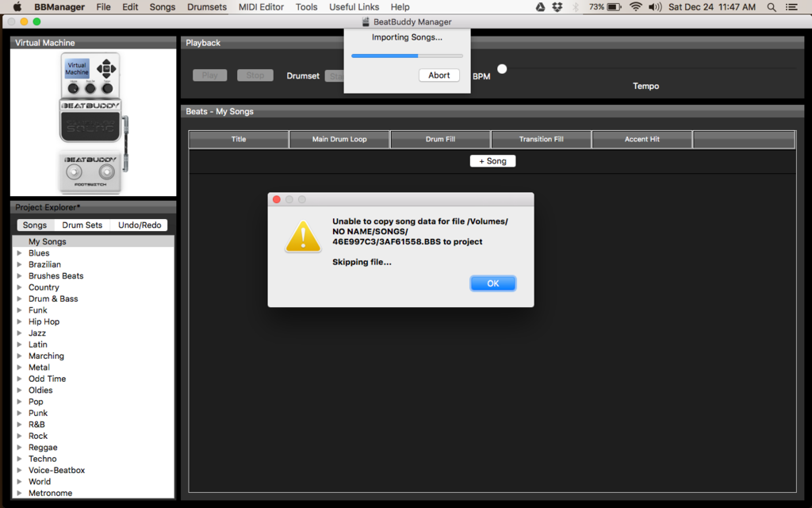Click the Stop button
This screenshot has height=508, width=812.
tap(255, 75)
